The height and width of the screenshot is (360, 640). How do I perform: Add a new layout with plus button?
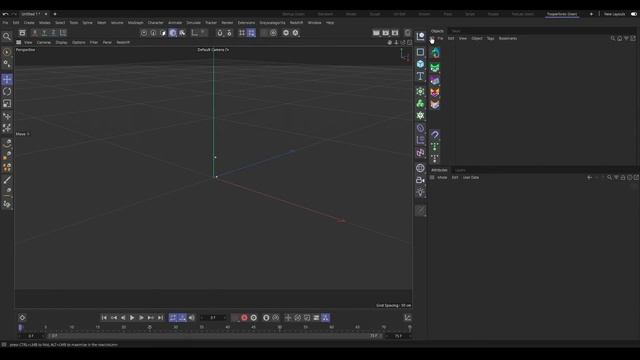(591, 14)
